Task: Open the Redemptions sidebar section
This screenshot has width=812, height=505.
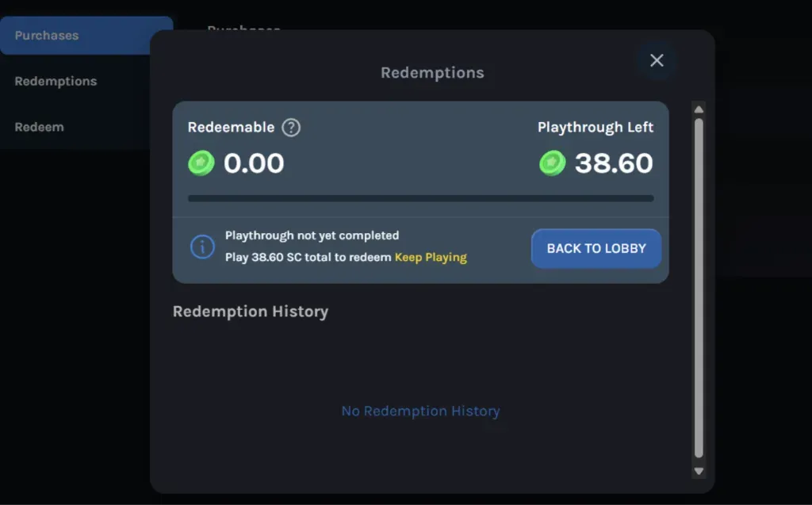Action: click(56, 81)
